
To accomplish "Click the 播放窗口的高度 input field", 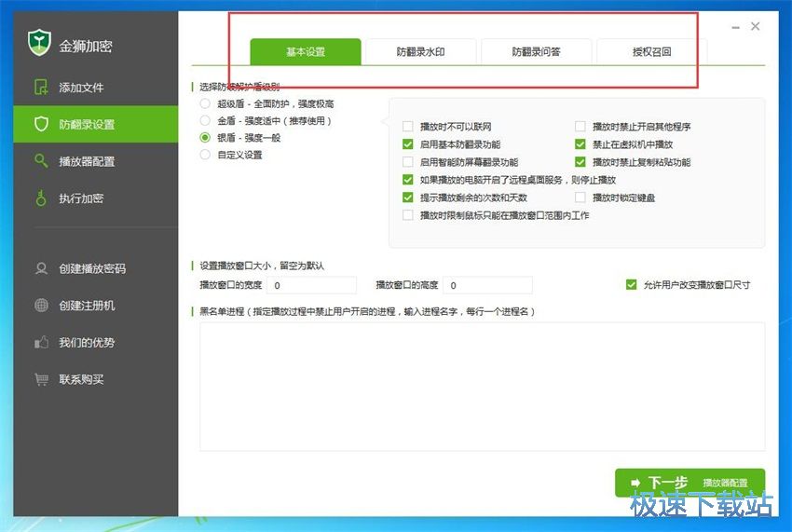I will click(x=487, y=285).
